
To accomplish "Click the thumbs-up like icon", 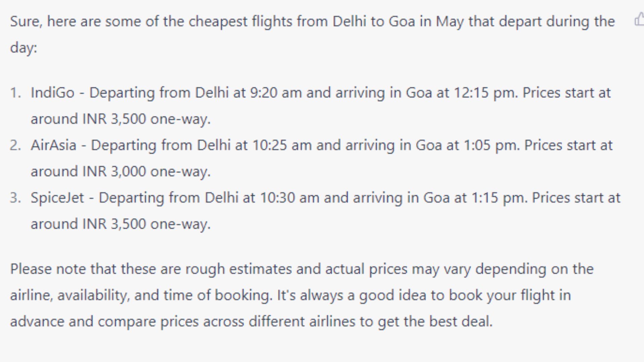I will 639,19.
